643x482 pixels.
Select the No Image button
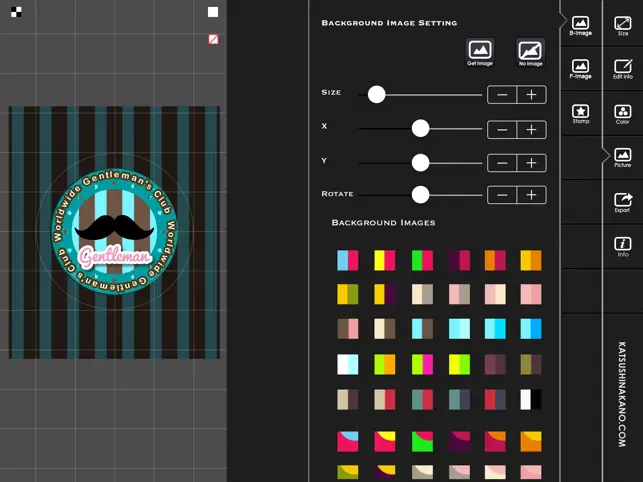pos(530,53)
